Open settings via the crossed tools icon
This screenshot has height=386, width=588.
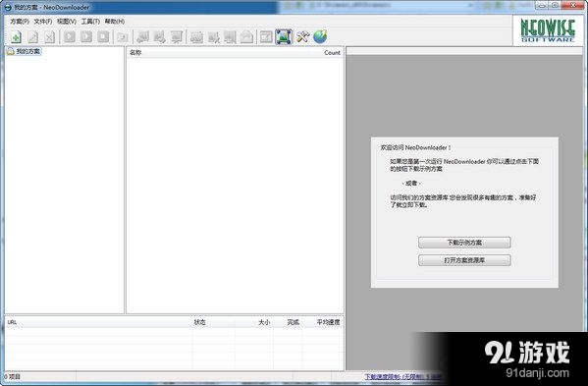coord(302,36)
